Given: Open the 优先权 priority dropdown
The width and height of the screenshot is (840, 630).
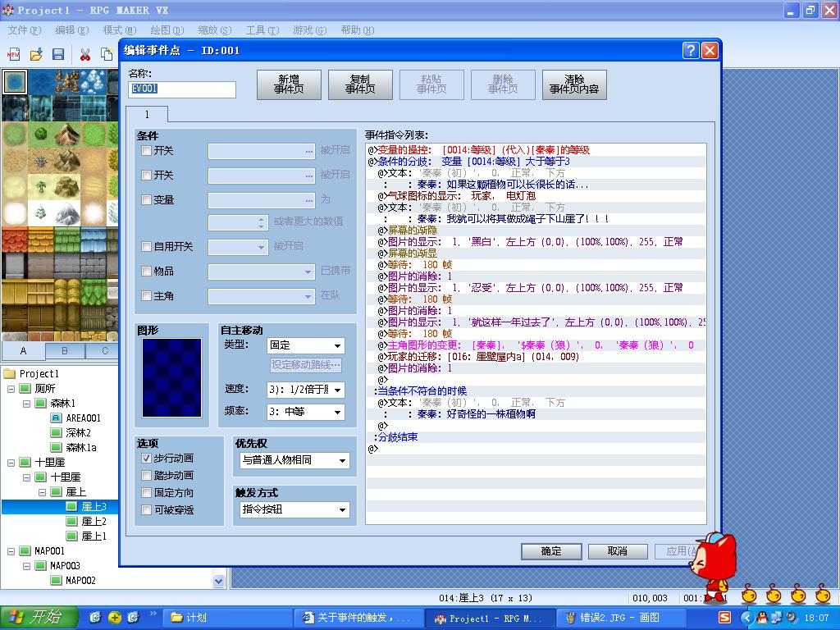Looking at the screenshot, I should coord(294,460).
